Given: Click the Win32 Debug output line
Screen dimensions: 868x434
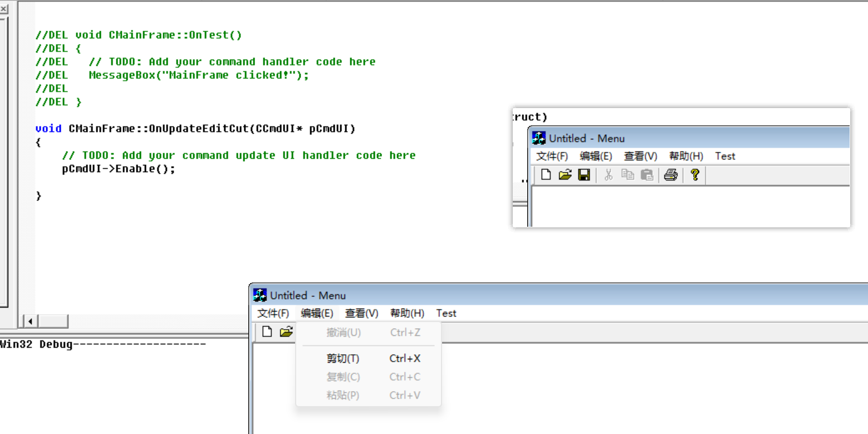Looking at the screenshot, I should 103,344.
